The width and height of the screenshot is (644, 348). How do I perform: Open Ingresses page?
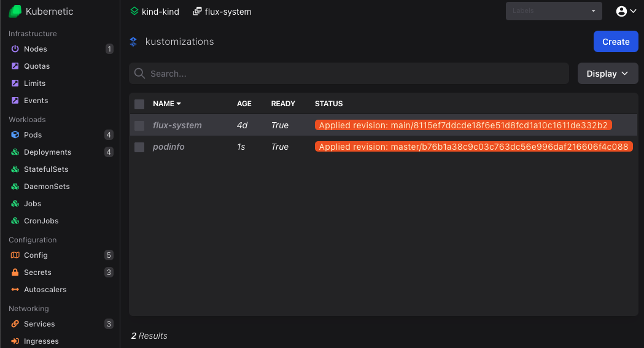tap(41, 341)
